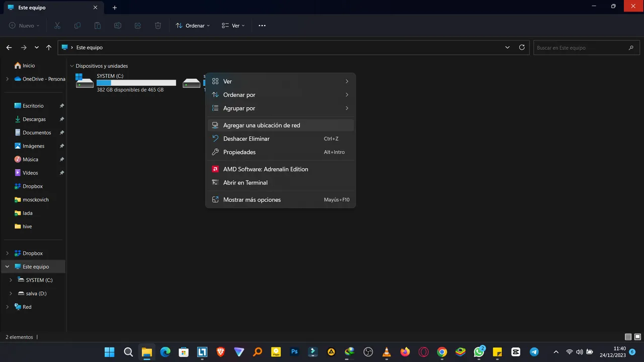Open recent locations chevron next to forward arrow

click(37, 48)
